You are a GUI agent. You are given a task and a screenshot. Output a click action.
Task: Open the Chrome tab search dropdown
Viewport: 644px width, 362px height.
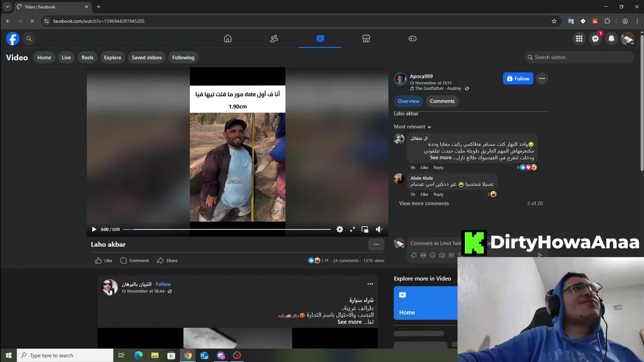7,7
